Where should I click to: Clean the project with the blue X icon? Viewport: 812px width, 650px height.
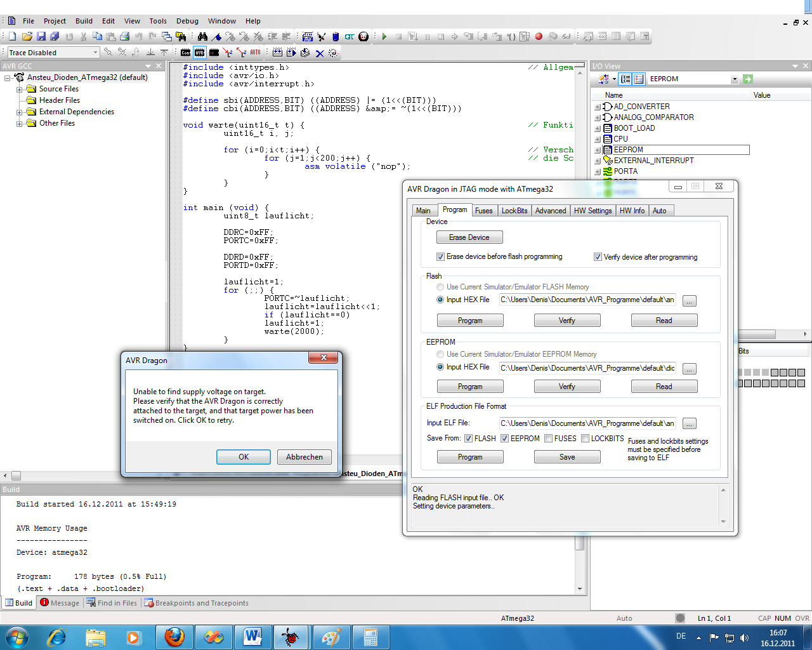320,53
